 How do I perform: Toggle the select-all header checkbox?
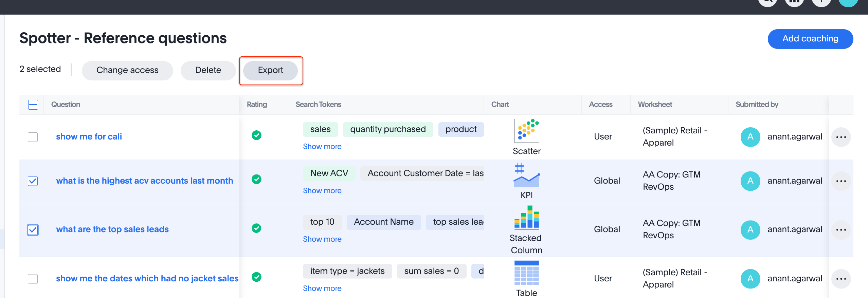(x=33, y=105)
